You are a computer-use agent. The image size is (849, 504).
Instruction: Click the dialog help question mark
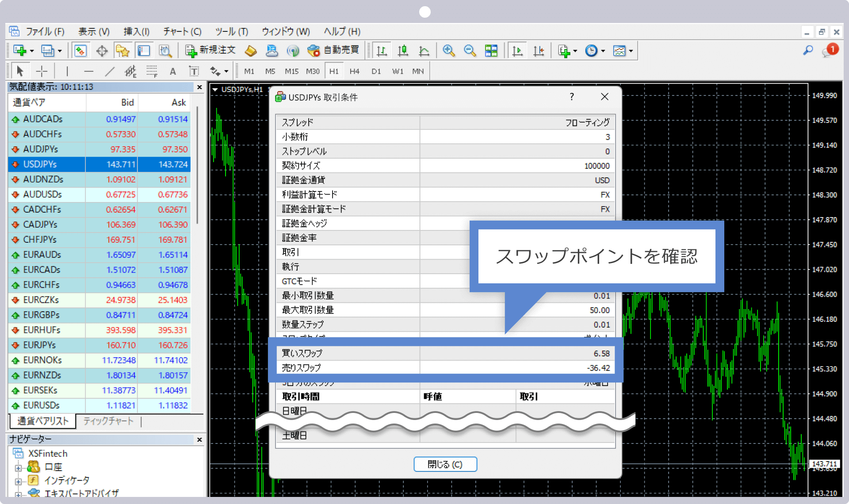[572, 97]
